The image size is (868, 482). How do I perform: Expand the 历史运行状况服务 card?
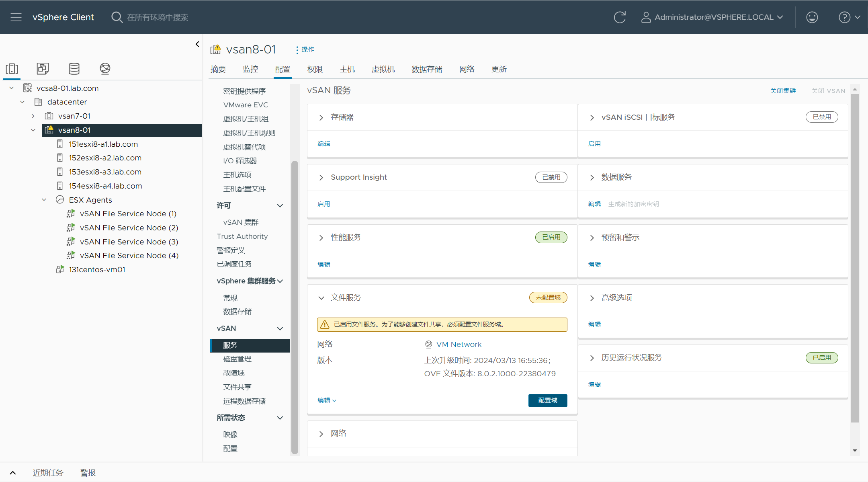[x=592, y=358]
